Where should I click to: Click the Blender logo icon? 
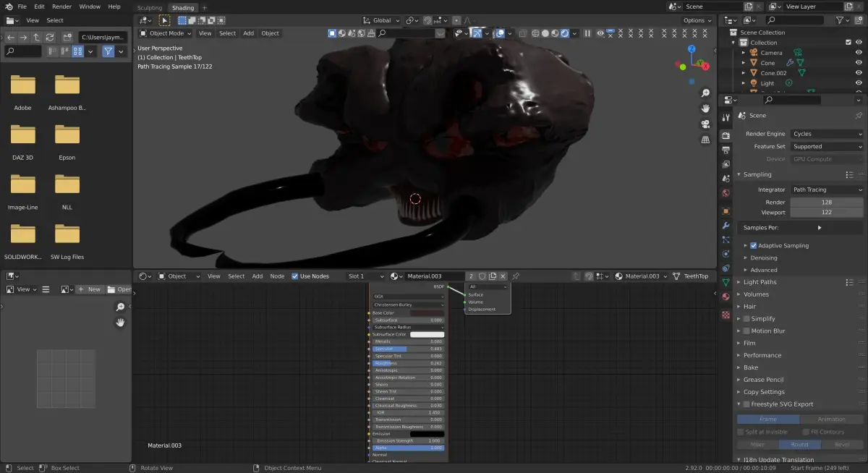pyautogui.click(x=8, y=6)
